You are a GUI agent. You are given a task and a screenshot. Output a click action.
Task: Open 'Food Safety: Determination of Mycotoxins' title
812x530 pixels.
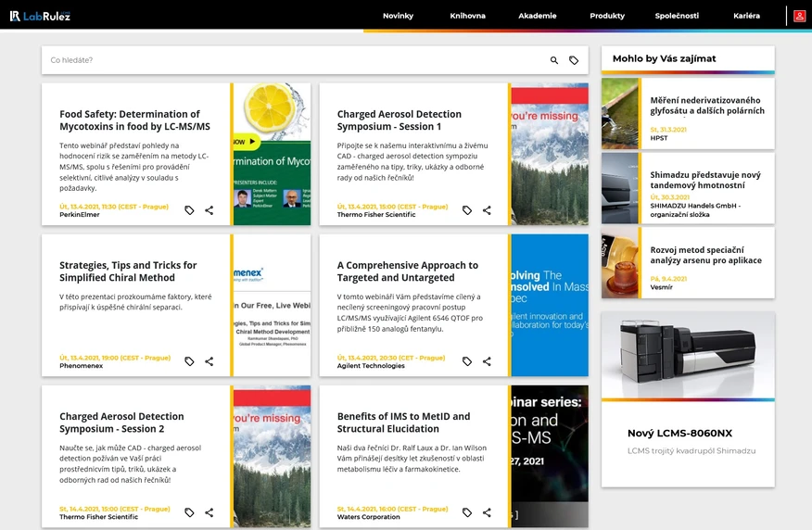pos(134,120)
